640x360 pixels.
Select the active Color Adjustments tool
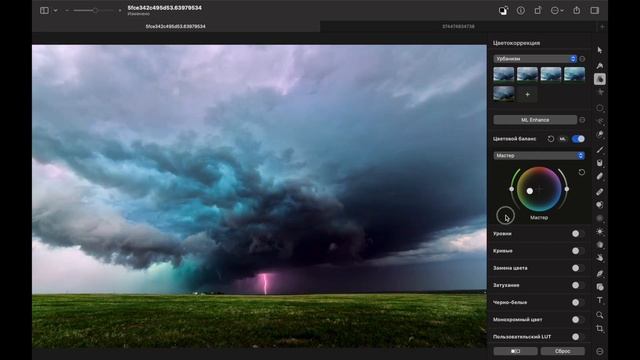click(600, 79)
